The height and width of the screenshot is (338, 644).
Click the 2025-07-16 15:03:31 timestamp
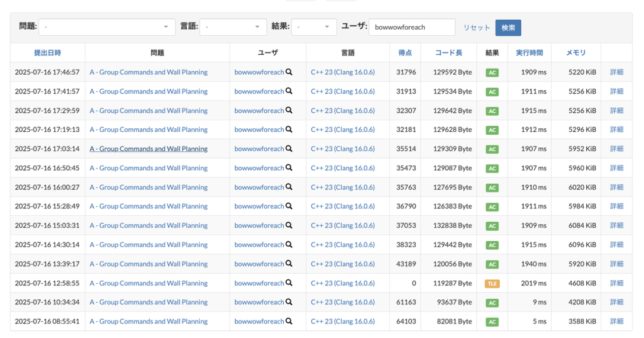(x=47, y=225)
